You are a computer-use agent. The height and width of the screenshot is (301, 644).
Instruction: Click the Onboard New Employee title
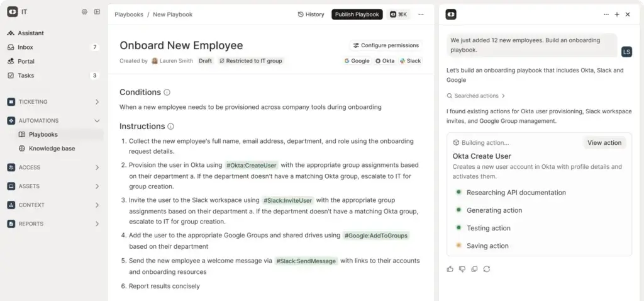point(181,45)
